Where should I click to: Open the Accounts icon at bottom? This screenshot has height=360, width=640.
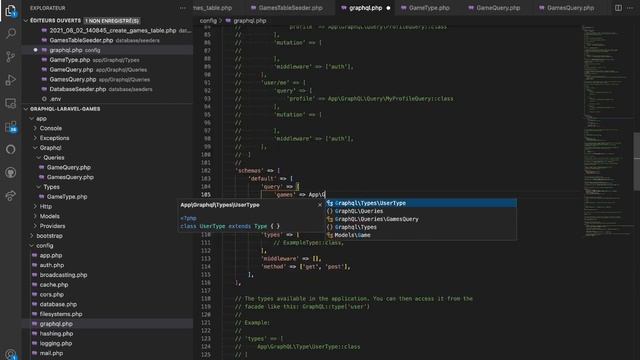pyautogui.click(x=11, y=354)
